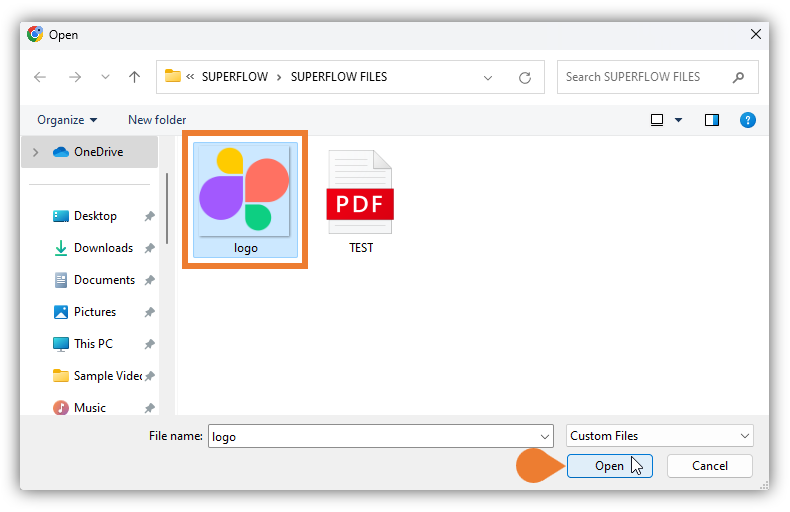
Task: Click the search magnifier icon
Action: (738, 77)
